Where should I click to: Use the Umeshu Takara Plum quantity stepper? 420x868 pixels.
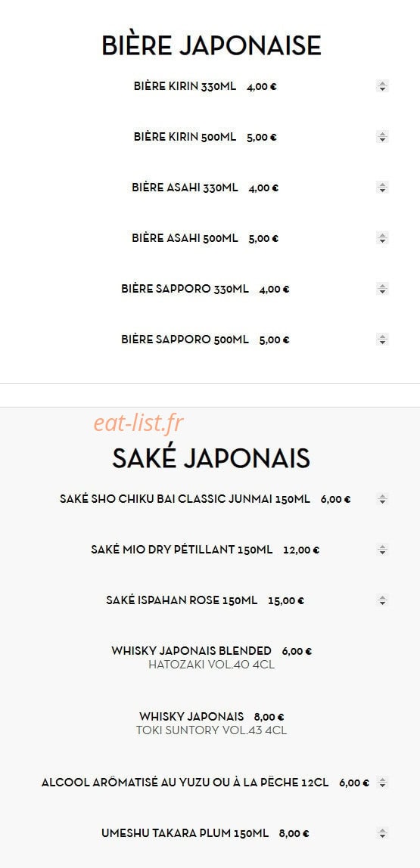click(381, 833)
